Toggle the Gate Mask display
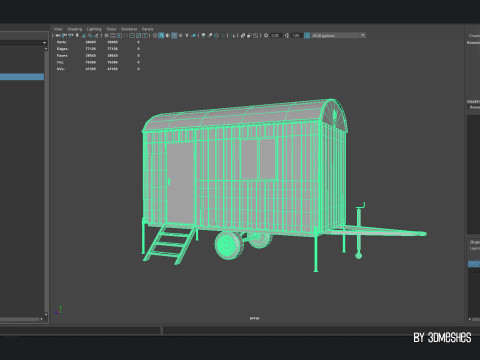Viewport: 480px width, 360px height. point(125,35)
